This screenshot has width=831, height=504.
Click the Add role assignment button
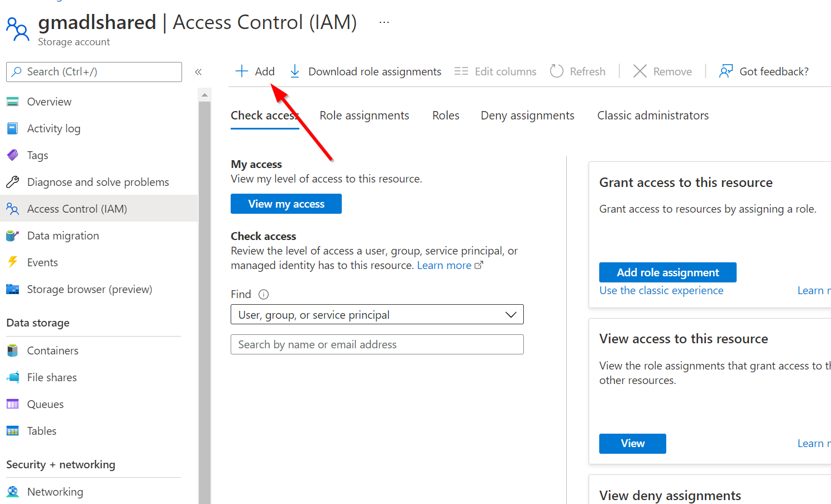pos(668,272)
